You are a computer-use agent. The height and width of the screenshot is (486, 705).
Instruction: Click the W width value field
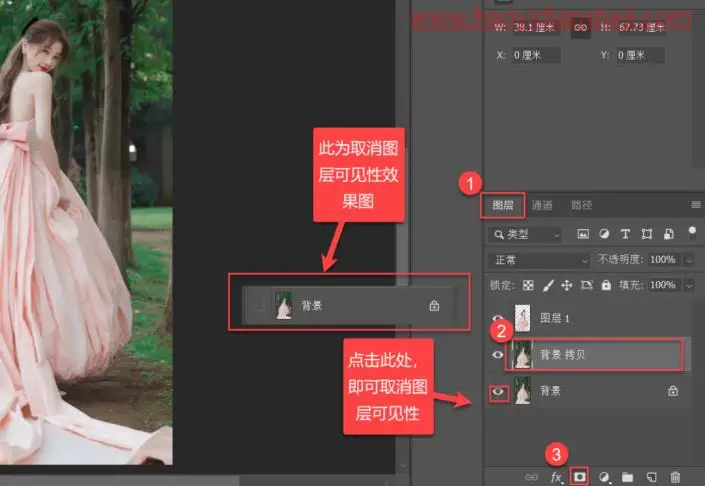tap(536, 27)
